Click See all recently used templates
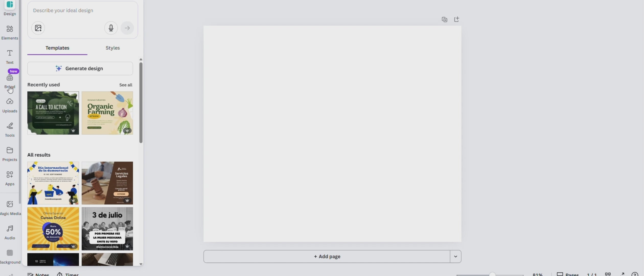Image resolution: width=644 pixels, height=276 pixels. coord(125,85)
